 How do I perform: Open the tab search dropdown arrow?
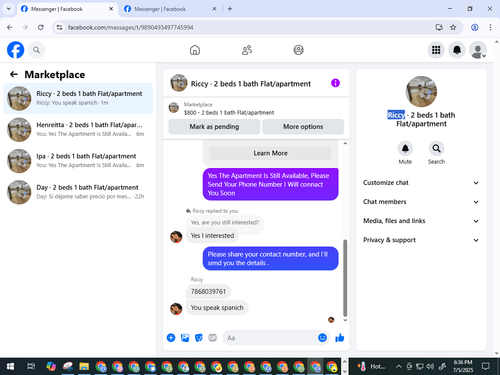pyautogui.click(x=9, y=9)
